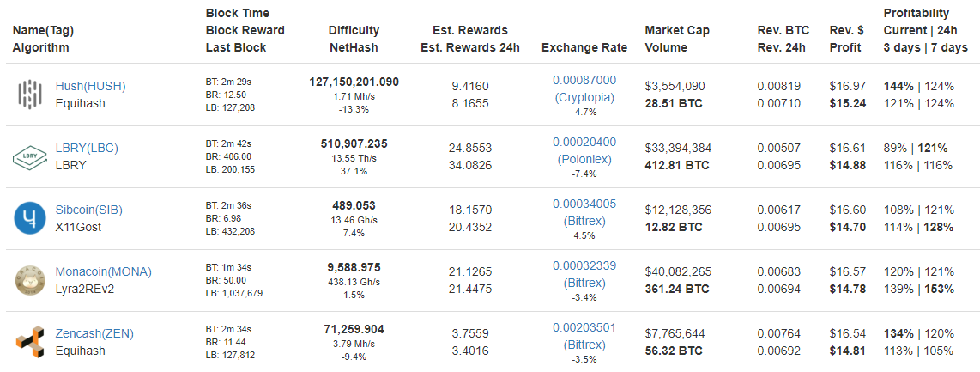Click the Difficulty NetHash column header
The height and width of the screenshot is (372, 980).
354,39
